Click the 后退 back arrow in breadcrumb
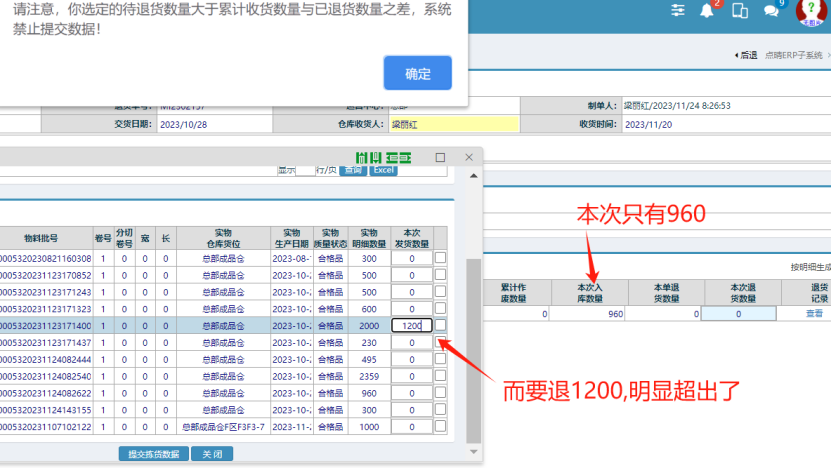The height and width of the screenshot is (469, 831). (x=746, y=56)
